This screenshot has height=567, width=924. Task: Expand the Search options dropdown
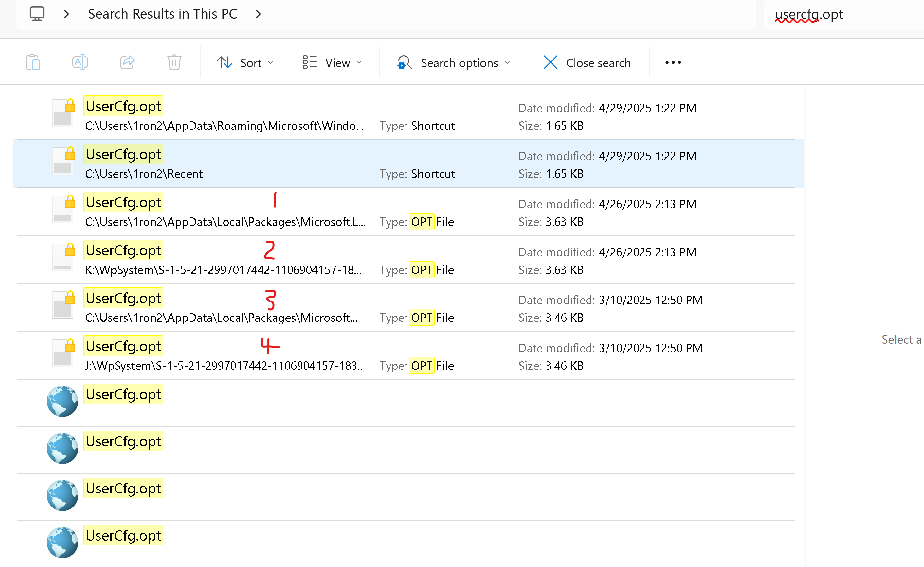(x=454, y=63)
